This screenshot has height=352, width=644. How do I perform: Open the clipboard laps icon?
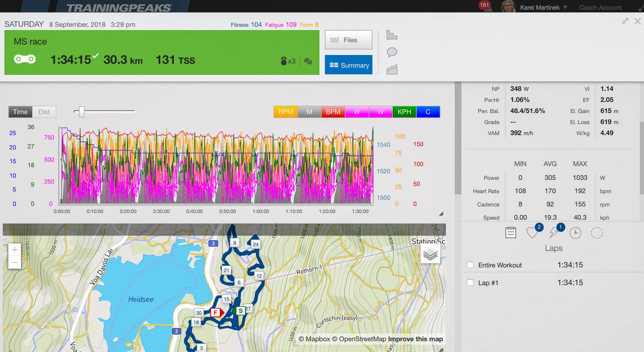(510, 233)
